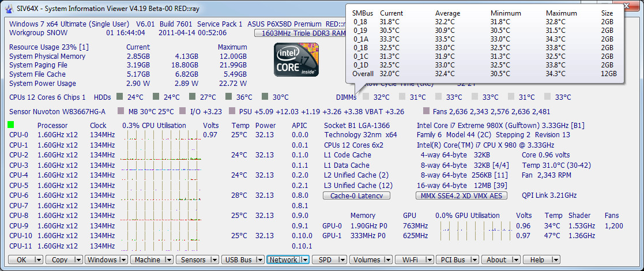Click the GPU-1 utilisation graph
Screen dimensions: 644x271
click(x=475, y=236)
